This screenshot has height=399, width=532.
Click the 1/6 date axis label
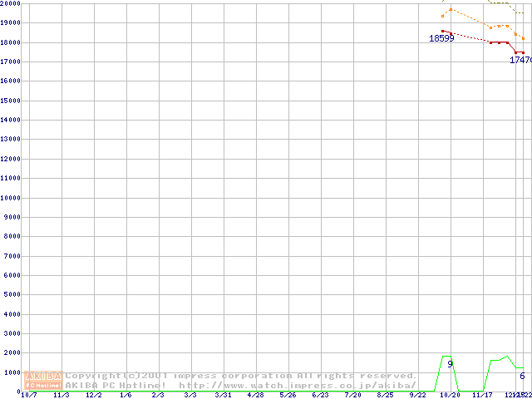126,395
